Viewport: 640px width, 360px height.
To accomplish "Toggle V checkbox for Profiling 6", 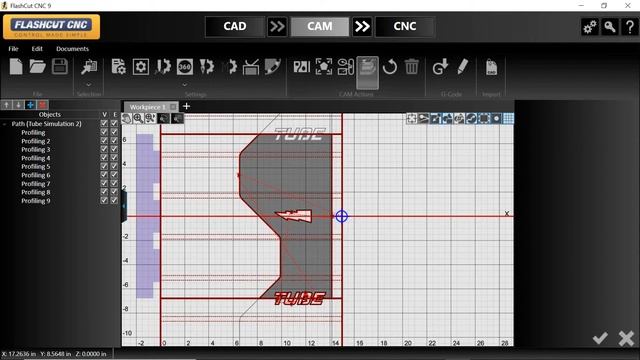I will pos(104,175).
